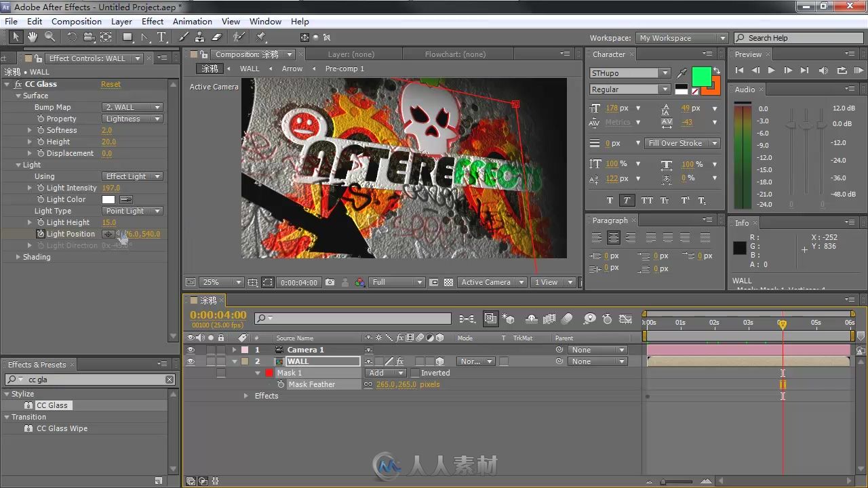This screenshot has height=488, width=868.
Task: Expand the Shading section
Action: pyautogui.click(x=18, y=257)
